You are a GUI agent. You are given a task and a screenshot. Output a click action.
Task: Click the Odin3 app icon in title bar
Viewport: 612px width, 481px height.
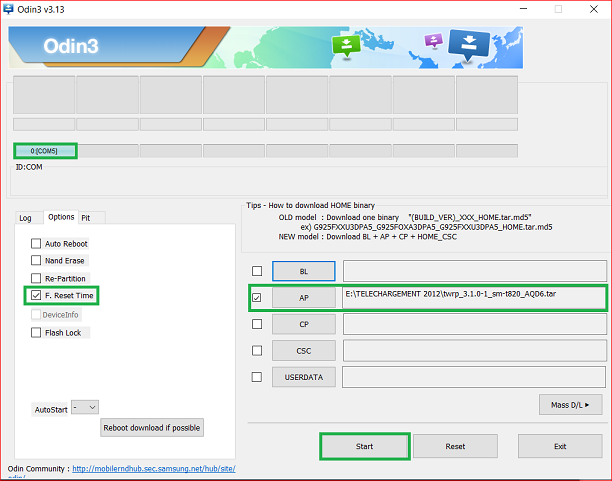[x=8, y=9]
